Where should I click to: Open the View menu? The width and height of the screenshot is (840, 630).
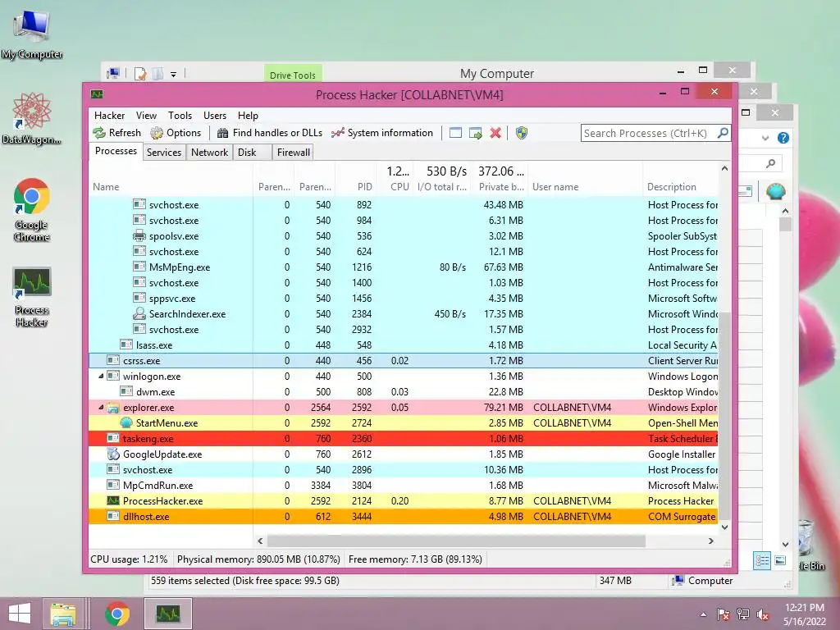pos(146,116)
